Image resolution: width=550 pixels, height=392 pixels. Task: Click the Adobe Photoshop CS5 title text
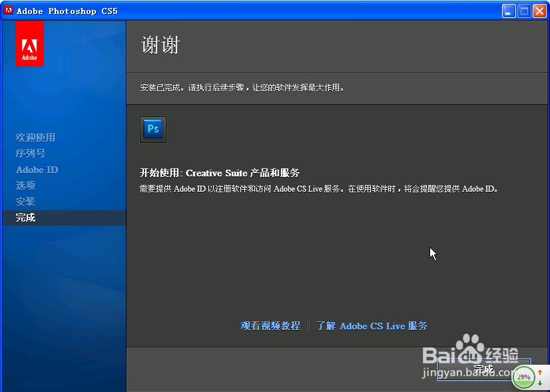click(67, 11)
